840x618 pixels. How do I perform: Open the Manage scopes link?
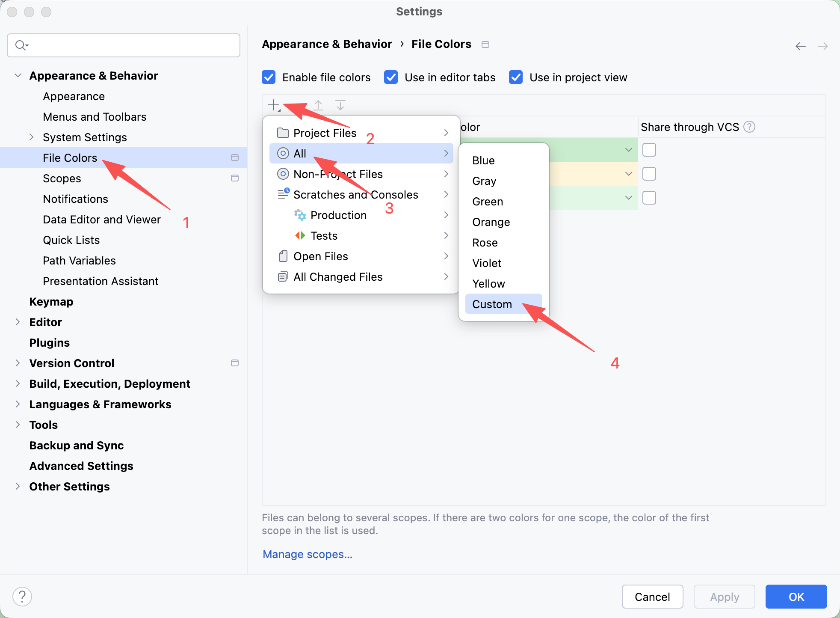(308, 554)
